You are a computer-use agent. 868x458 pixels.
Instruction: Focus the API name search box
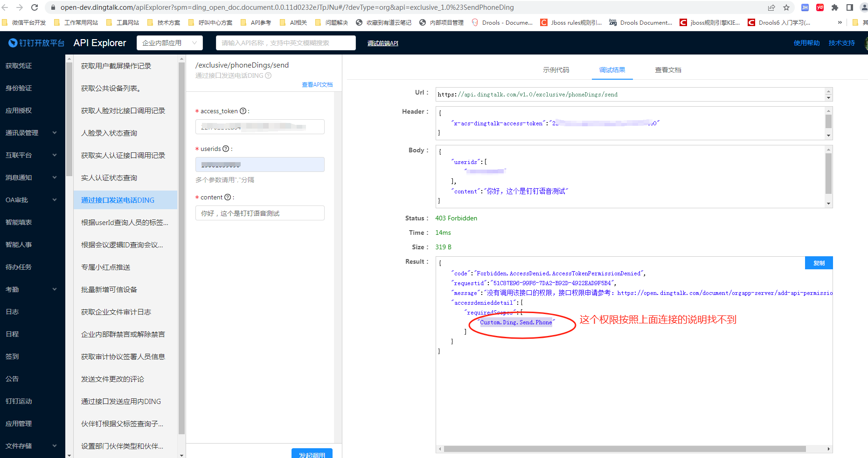(x=285, y=43)
